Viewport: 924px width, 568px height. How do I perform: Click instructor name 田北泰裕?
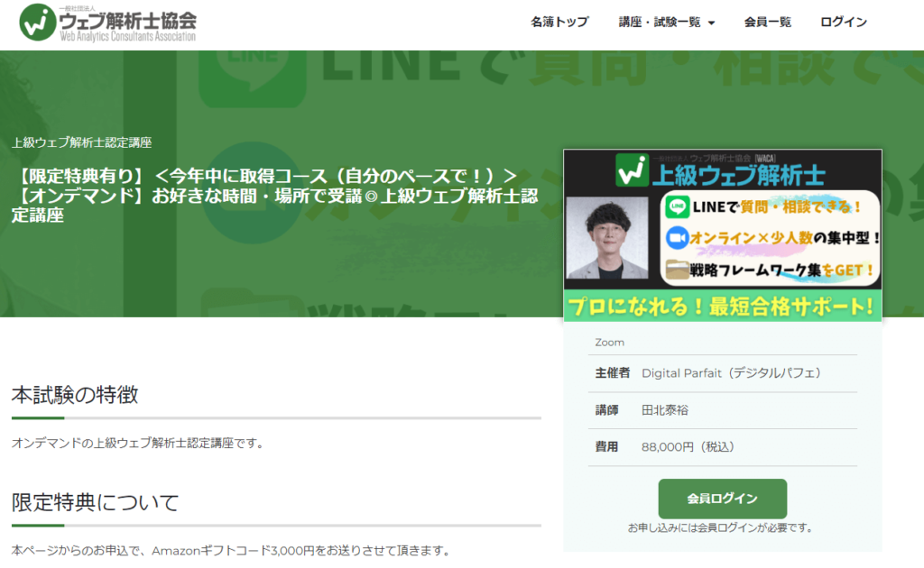click(665, 410)
